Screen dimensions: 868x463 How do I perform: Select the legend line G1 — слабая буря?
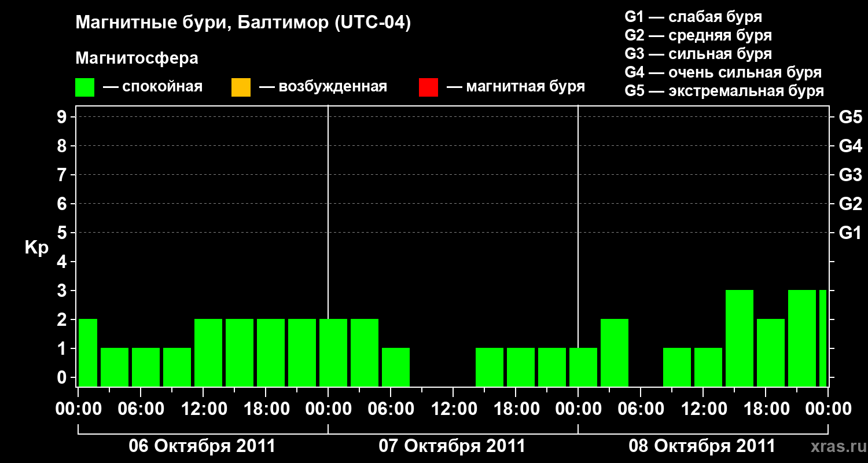(x=693, y=17)
